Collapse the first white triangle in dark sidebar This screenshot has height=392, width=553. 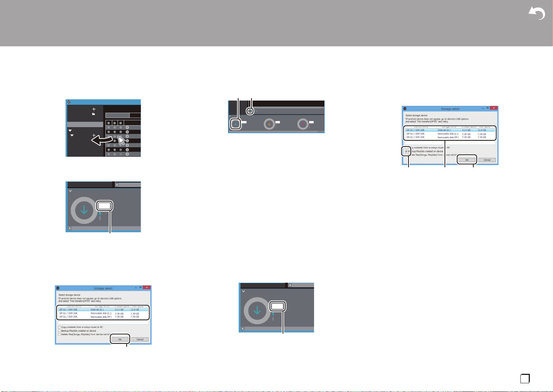coord(70,131)
